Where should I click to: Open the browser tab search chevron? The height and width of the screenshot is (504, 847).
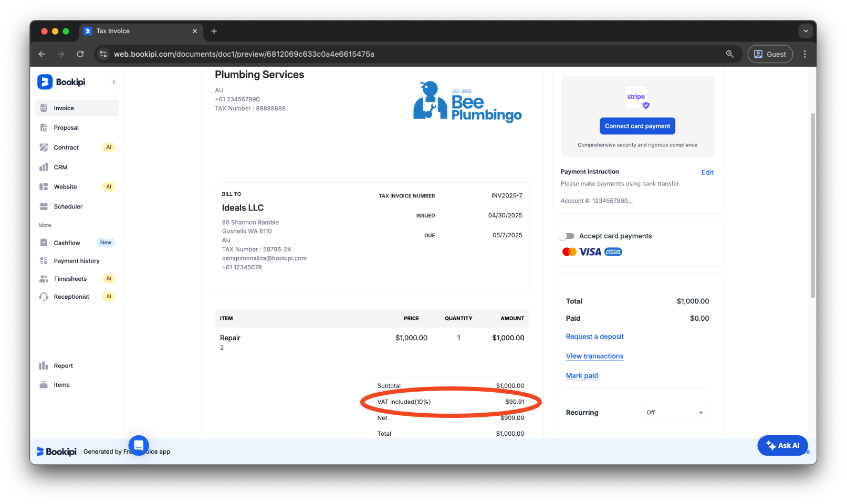coord(805,31)
